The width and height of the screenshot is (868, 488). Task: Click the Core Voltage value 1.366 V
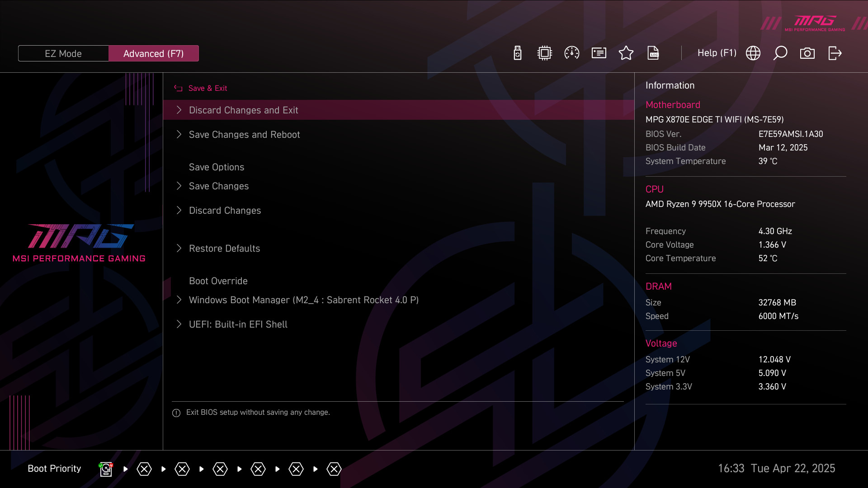point(773,245)
